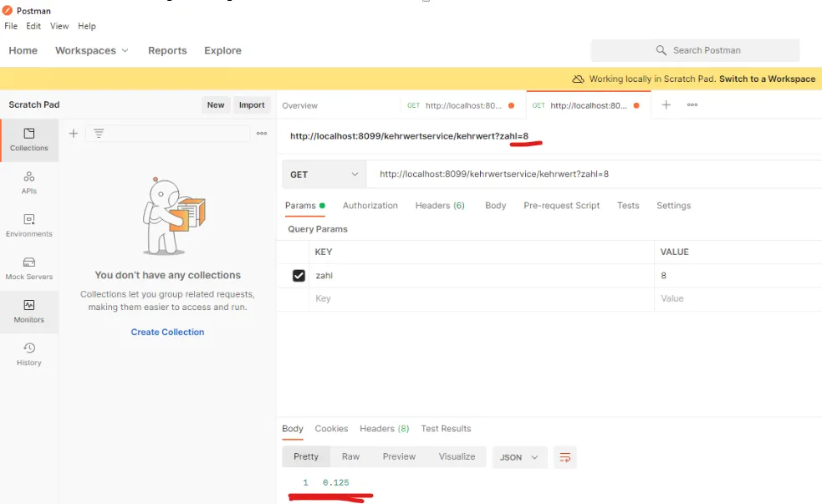The image size is (822, 504).
Task: Select the request Headers (6) tab
Action: coord(440,206)
